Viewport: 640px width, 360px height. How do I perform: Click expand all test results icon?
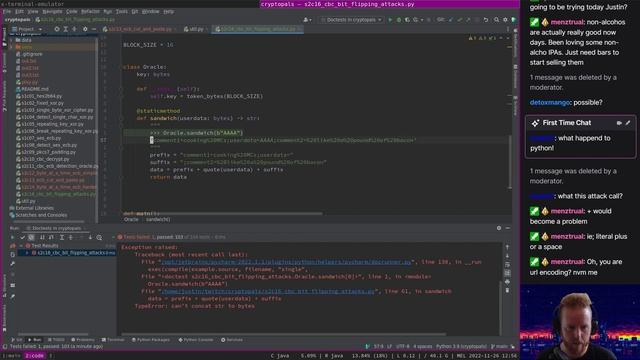[62, 237]
